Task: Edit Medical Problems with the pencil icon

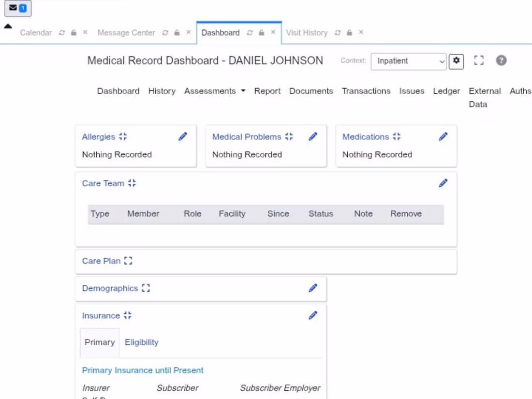Action: 313,136
